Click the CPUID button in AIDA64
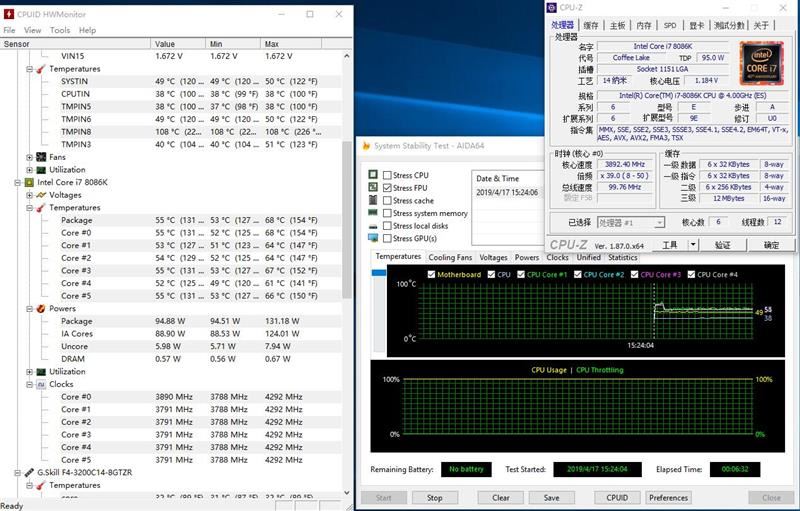The image size is (800, 511). [617, 498]
